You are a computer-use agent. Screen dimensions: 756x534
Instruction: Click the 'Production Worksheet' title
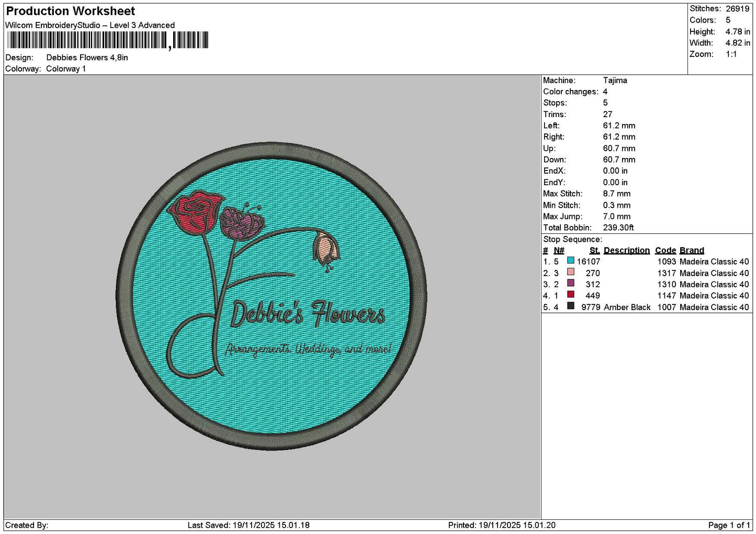[71, 11]
